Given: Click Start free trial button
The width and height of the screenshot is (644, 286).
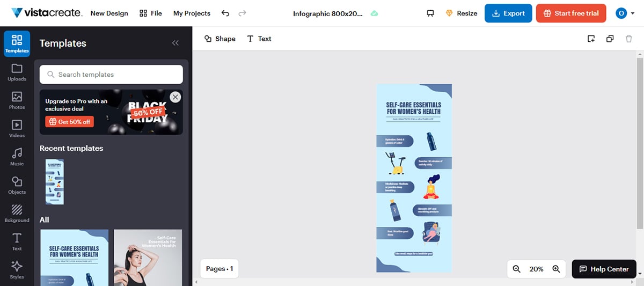Looking at the screenshot, I should [571, 13].
